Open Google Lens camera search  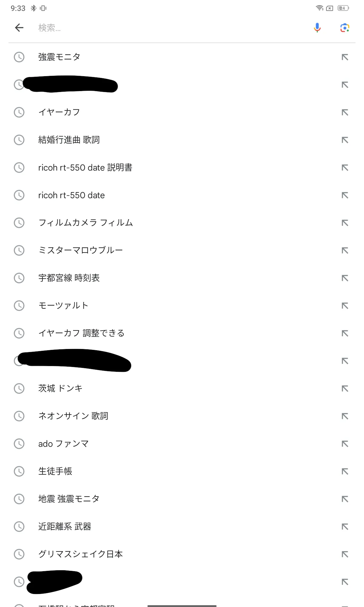345,28
